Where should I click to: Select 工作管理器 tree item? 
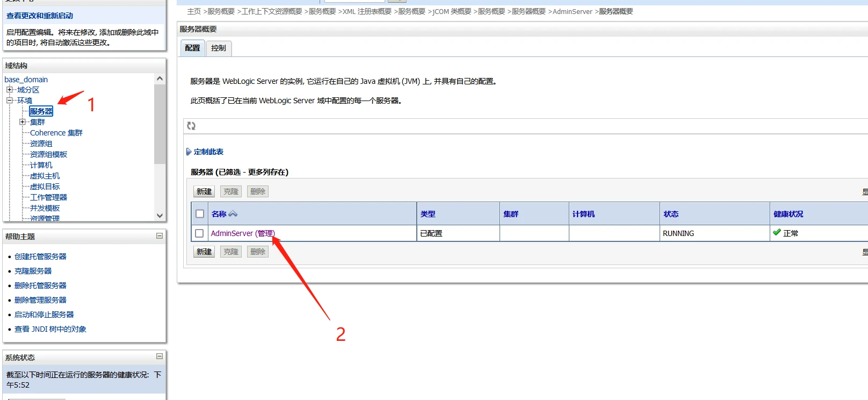(49, 197)
